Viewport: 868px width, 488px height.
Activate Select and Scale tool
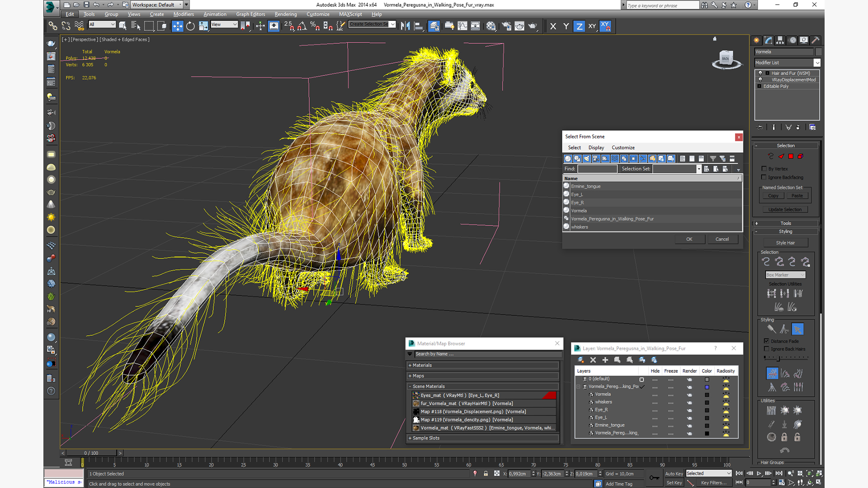[x=203, y=26]
